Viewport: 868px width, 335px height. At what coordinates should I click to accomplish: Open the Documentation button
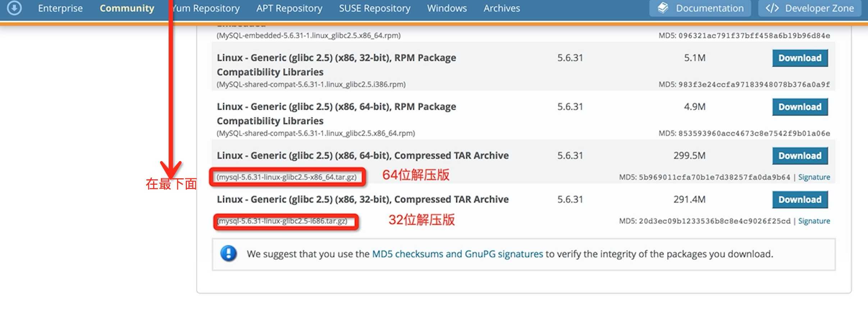click(700, 8)
